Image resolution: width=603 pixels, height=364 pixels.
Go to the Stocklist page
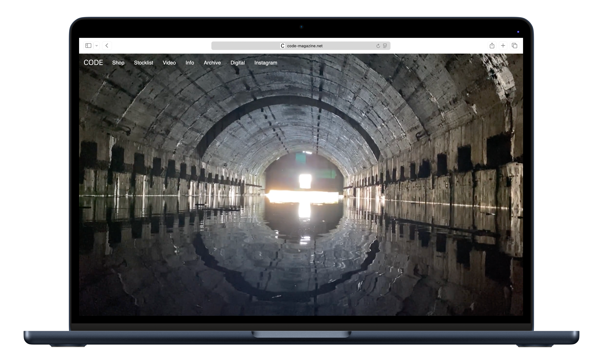[x=143, y=63]
